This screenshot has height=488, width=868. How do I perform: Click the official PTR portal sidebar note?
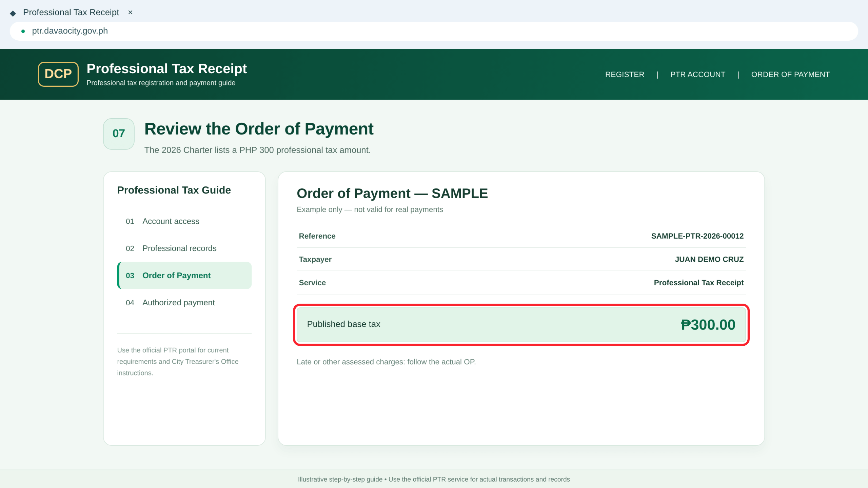[x=178, y=362]
